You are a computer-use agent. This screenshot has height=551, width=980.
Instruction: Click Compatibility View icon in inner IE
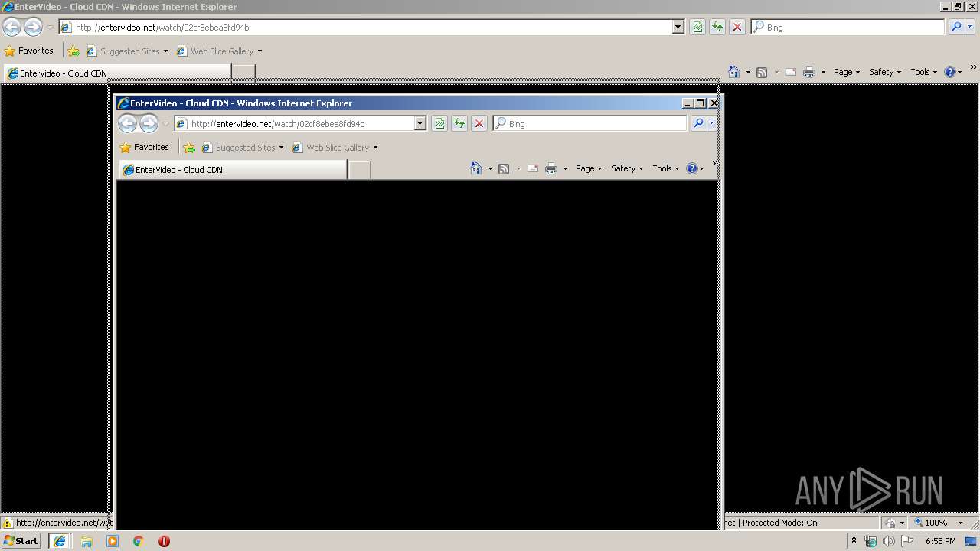pos(439,123)
